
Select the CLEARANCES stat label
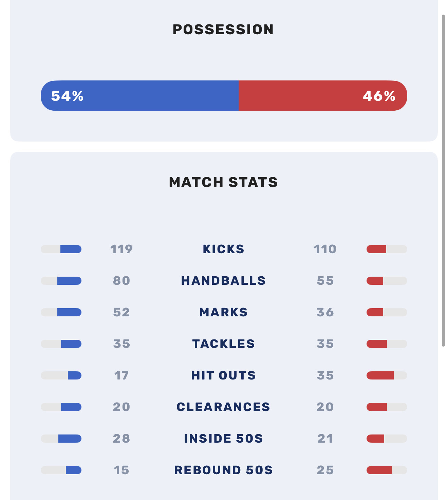[x=223, y=407]
